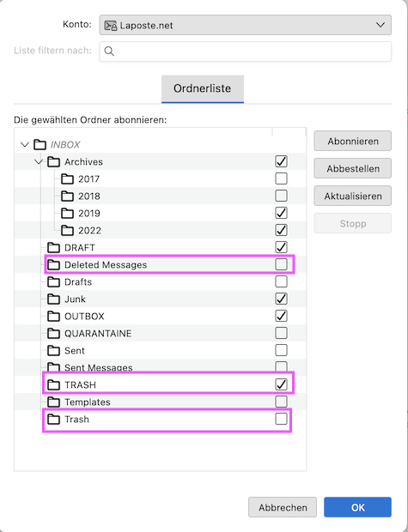This screenshot has width=408, height=532.
Task: Tick the checkbox for folder 2018
Action: [x=281, y=196]
